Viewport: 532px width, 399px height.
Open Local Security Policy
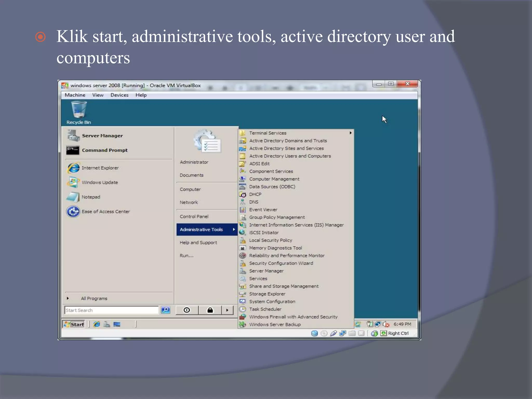(296, 240)
